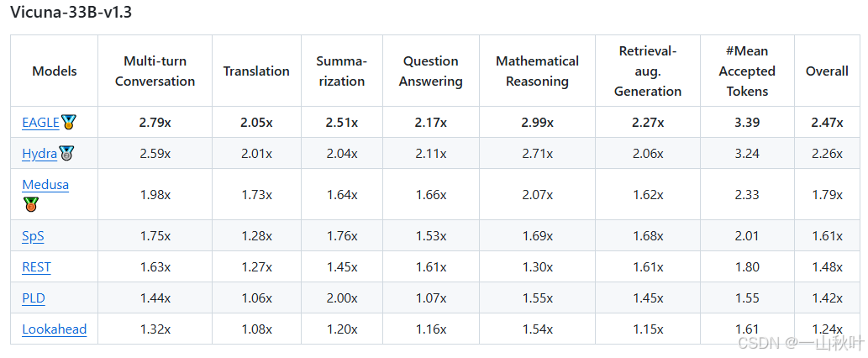Image resolution: width=868 pixels, height=358 pixels.
Task: Open the SpS model link
Action: [x=33, y=236]
